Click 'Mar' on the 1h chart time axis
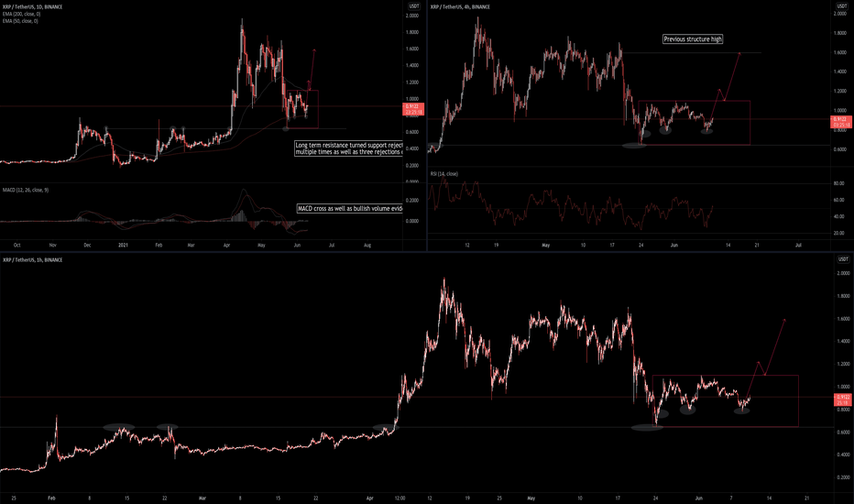Image resolution: width=854 pixels, height=504 pixels. click(203, 498)
